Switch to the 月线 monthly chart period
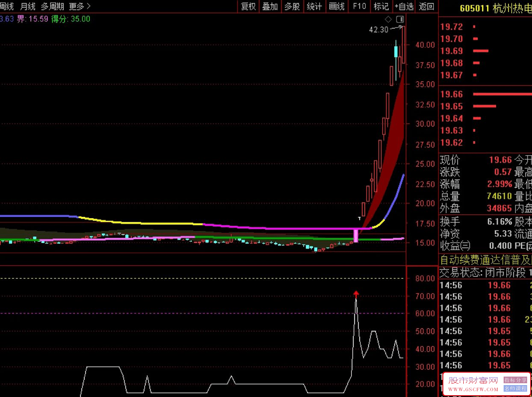Viewport: 532px width, 397px height. (x=27, y=6)
